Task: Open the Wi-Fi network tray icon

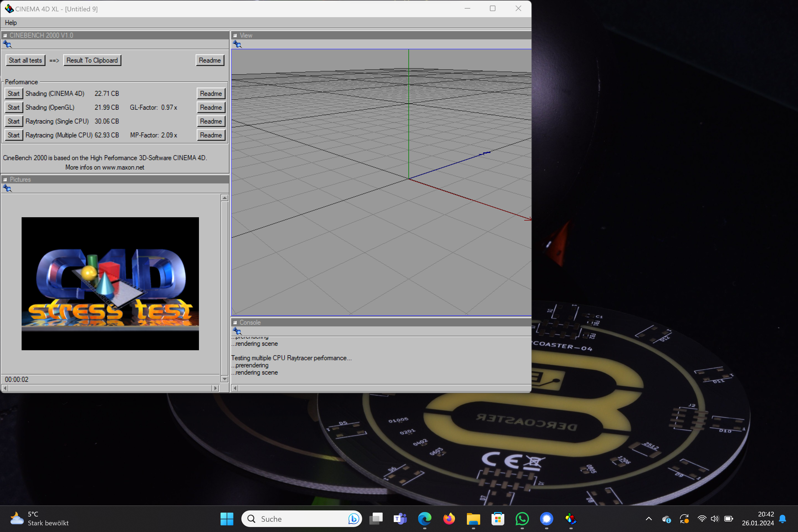Action: point(702,519)
